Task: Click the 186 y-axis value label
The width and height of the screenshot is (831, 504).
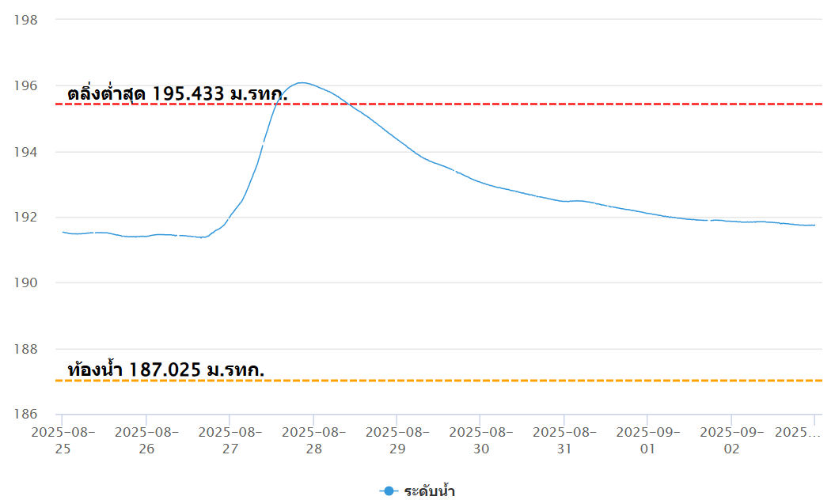Action: [x=27, y=415]
